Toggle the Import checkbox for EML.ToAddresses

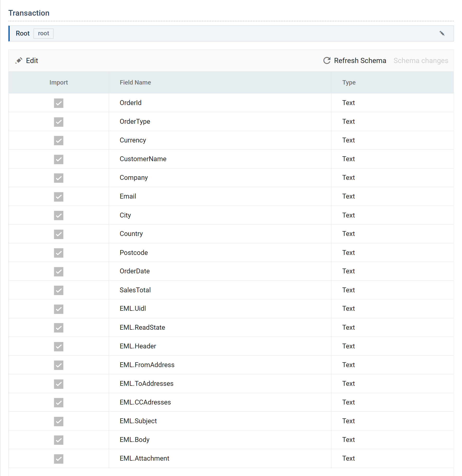[59, 384]
